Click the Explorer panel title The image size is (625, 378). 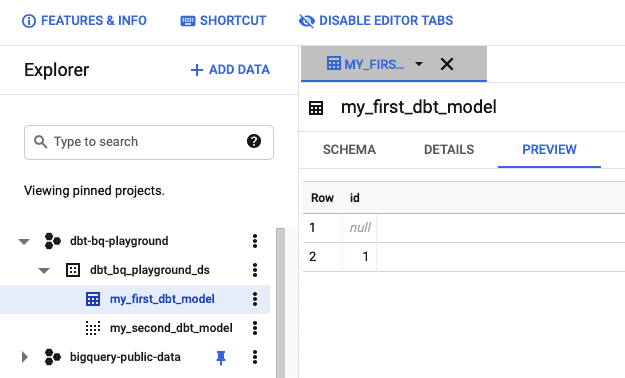coord(57,70)
